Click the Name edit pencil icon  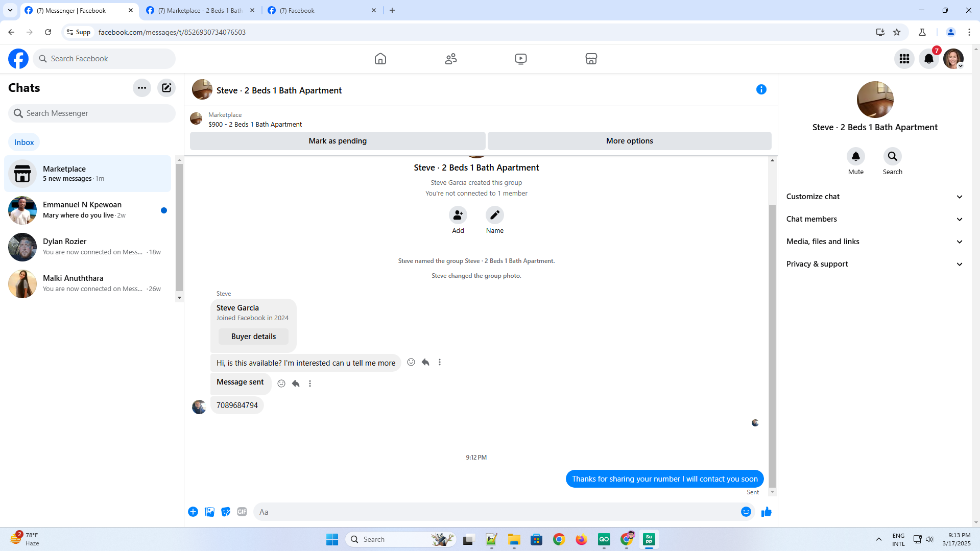coord(495,215)
